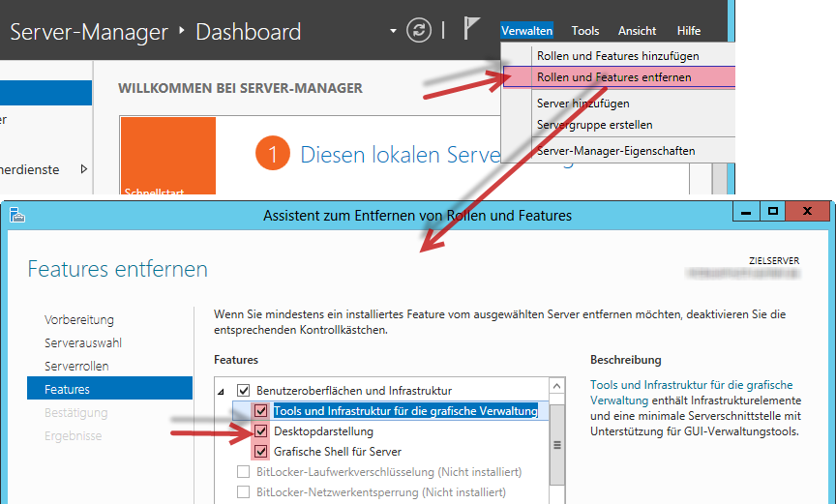Open the dropdown arrow next to Dashboard
Image resolution: width=836 pixels, height=504 pixels.
pos(393,31)
